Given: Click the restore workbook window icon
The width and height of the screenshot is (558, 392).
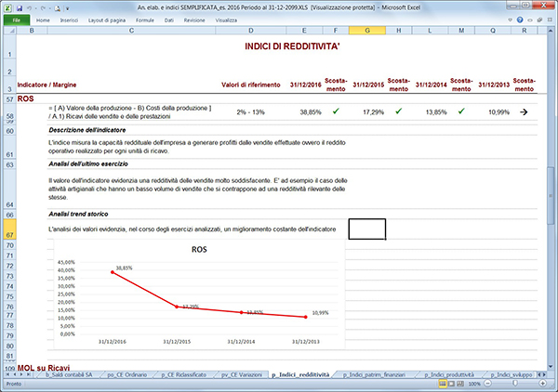Looking at the screenshot, I should click(x=540, y=19).
